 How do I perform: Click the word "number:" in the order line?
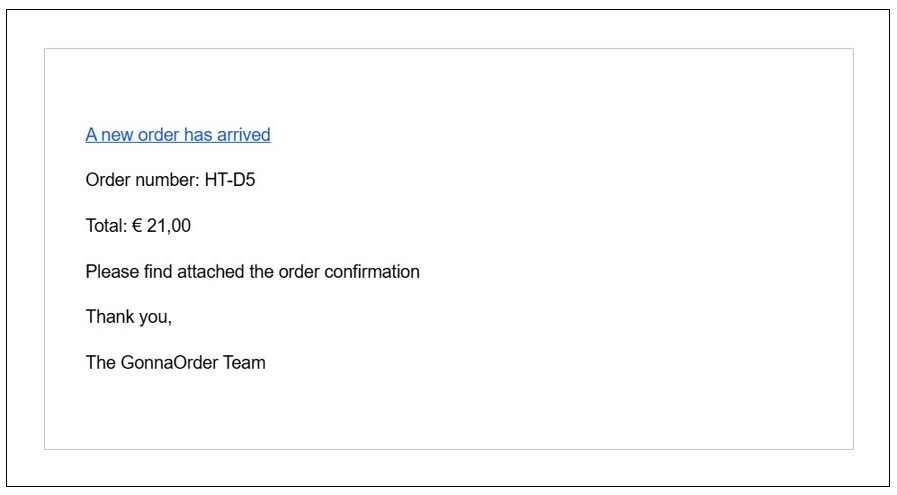[x=166, y=181]
